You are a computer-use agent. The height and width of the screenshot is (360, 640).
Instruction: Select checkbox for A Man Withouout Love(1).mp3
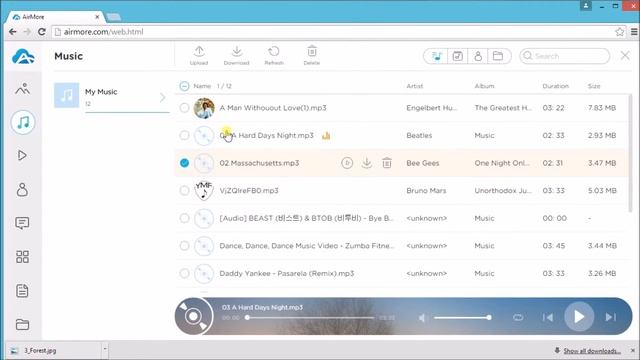point(184,108)
